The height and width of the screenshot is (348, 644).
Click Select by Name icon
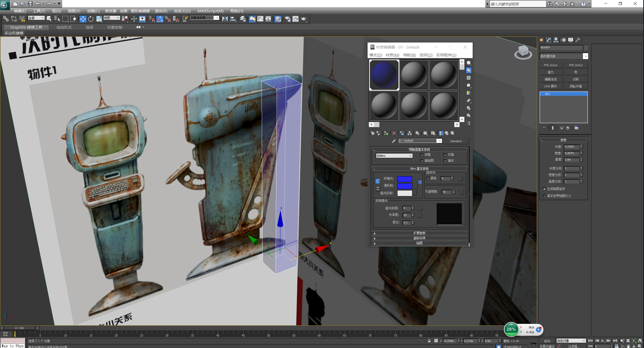(x=57, y=19)
